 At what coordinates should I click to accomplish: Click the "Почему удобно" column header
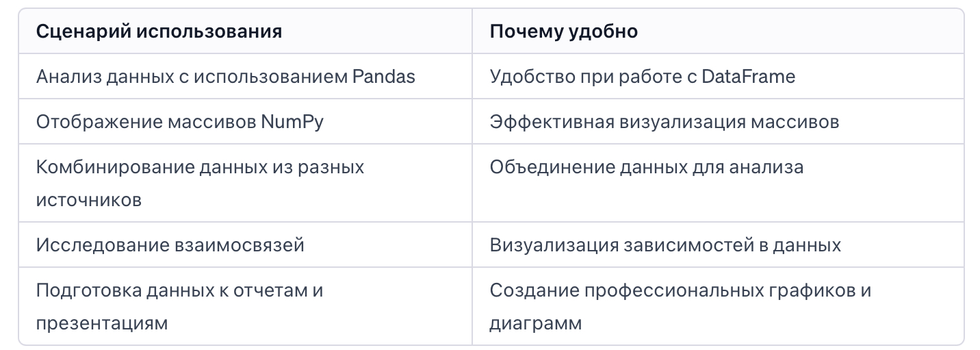[x=563, y=32]
